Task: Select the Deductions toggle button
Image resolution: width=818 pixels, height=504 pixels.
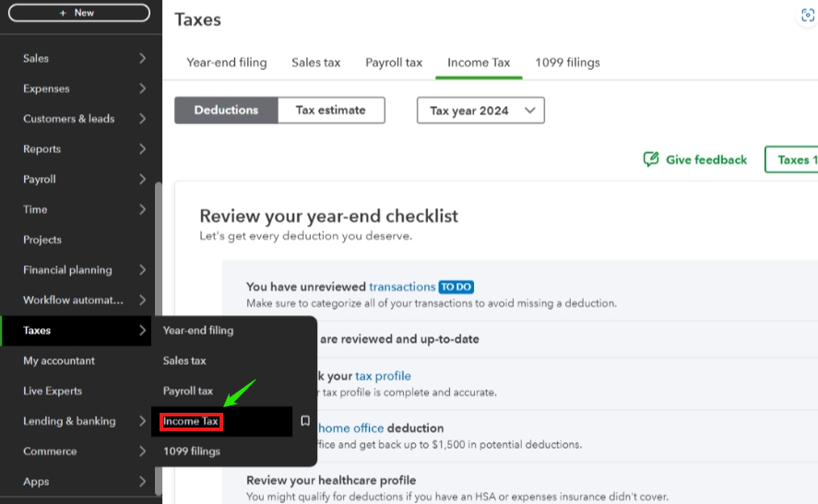Action: tap(227, 110)
